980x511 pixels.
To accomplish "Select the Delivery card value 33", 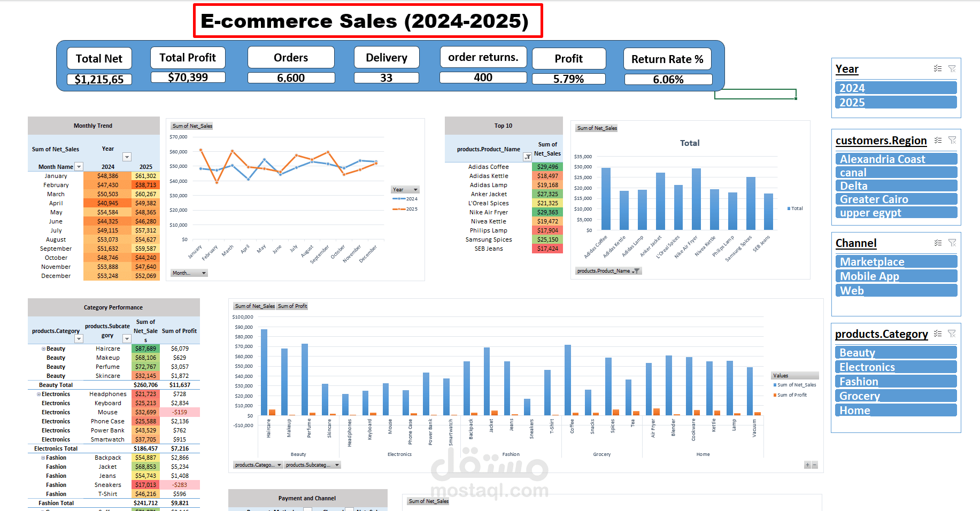I will coord(387,78).
